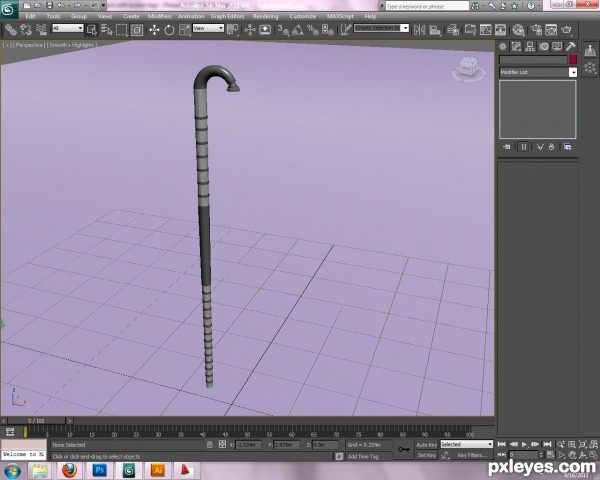Click the ViewCube in viewport
Screen dimensions: 600x480
(x=468, y=68)
